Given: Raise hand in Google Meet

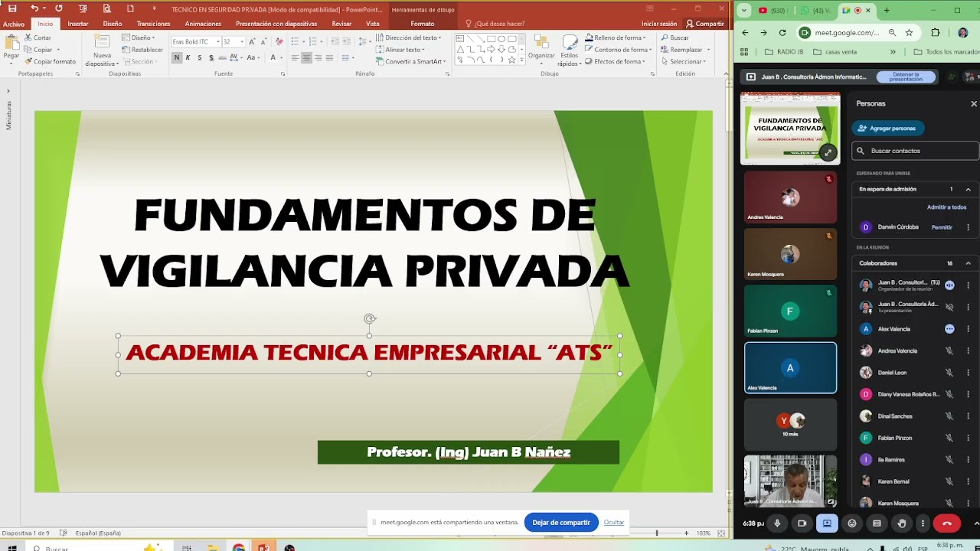Looking at the screenshot, I should (x=902, y=523).
